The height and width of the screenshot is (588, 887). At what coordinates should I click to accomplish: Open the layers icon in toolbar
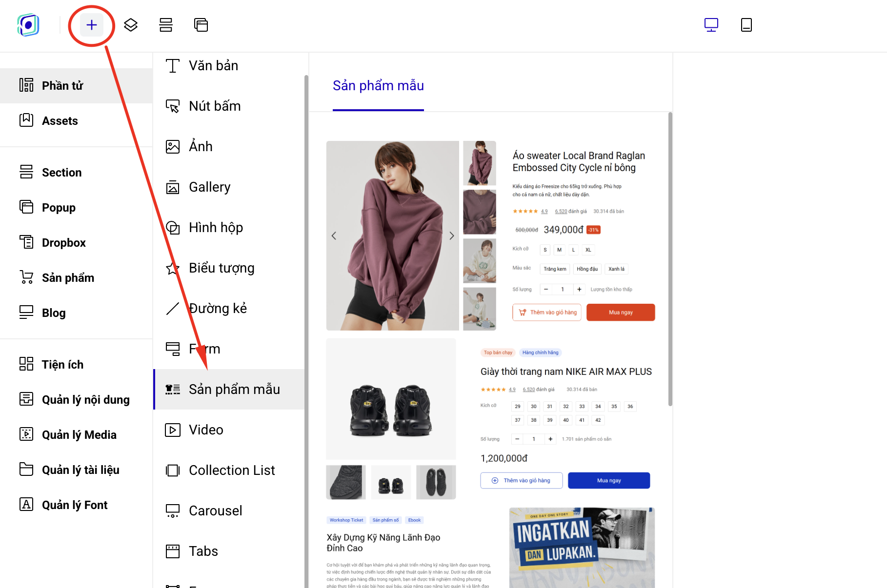(x=131, y=25)
